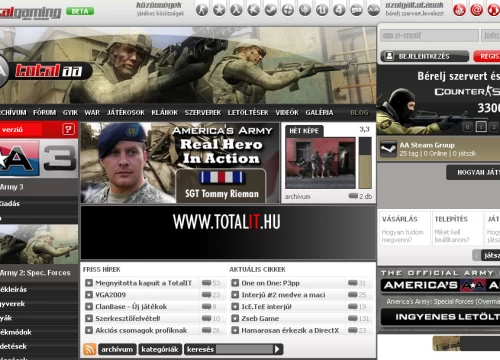
Task: Open the SZERVEREK menu item
Action: [203, 113]
